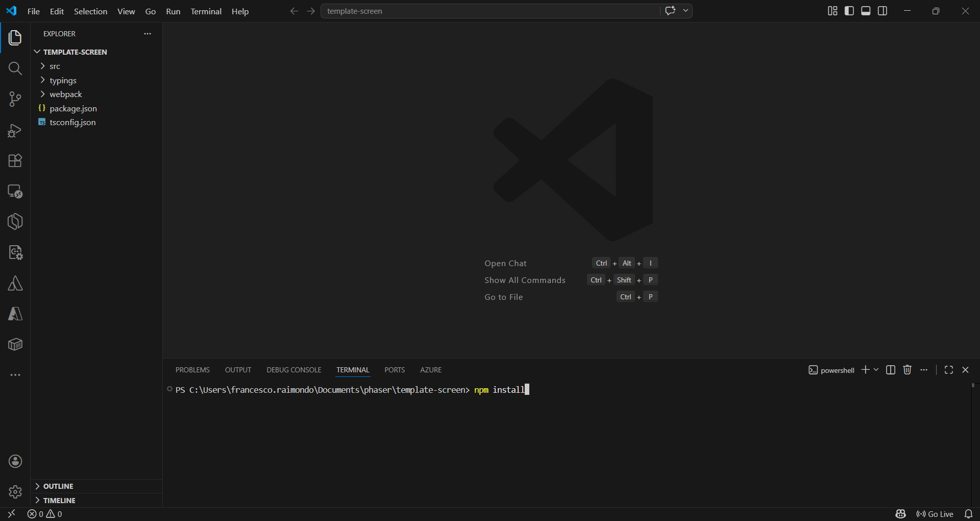Open the Source Control view
The width and height of the screenshot is (980, 521).
(x=15, y=99)
